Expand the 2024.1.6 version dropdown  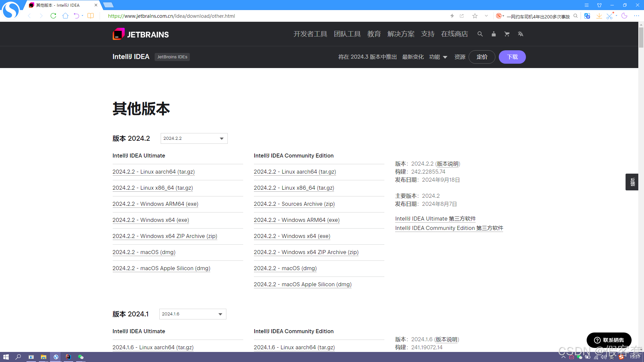coord(193,314)
